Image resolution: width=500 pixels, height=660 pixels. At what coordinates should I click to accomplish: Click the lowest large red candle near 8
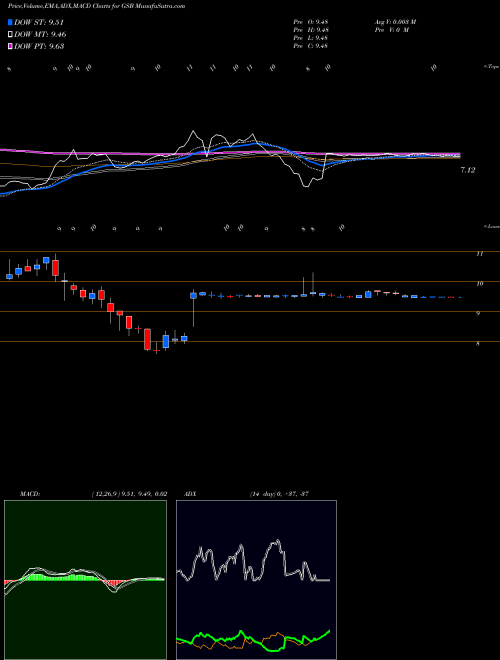[x=147, y=339]
